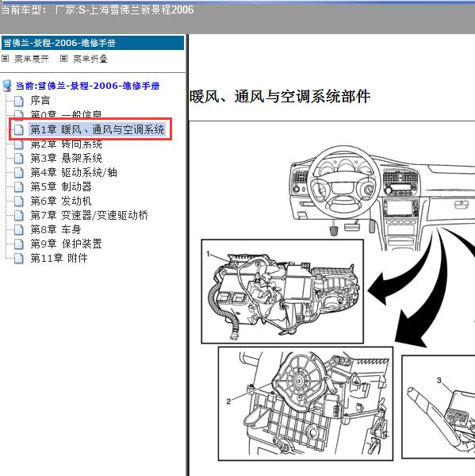Click the page icon beside 第9章 保护装置
Image resolution: width=475 pixels, height=476 pixels.
point(19,244)
